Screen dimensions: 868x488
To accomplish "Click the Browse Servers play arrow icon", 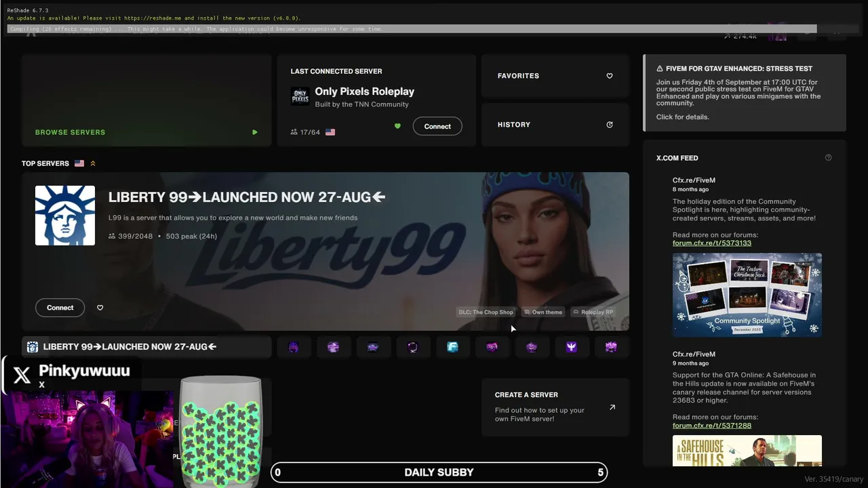I will pyautogui.click(x=255, y=132).
